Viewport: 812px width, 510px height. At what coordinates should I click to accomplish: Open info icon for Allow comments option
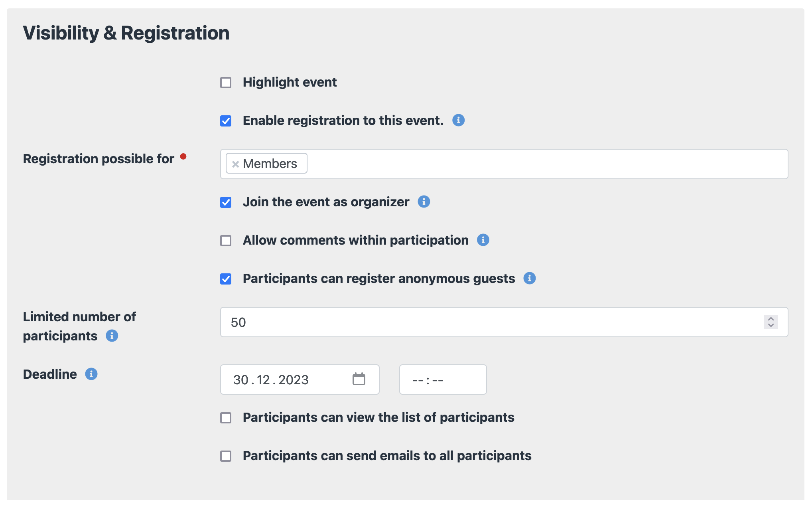pos(483,240)
